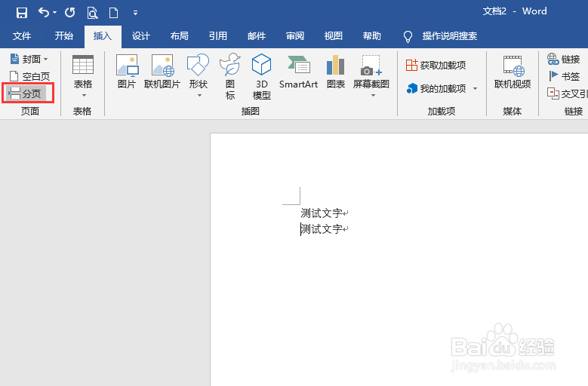Click 我的加载项 button
The width and height of the screenshot is (588, 386).
click(436, 89)
